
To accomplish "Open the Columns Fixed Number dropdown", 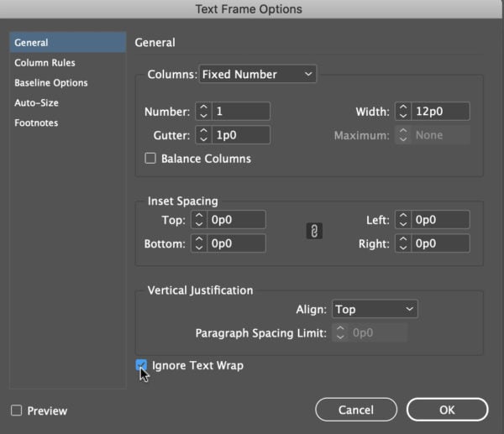I will (258, 74).
